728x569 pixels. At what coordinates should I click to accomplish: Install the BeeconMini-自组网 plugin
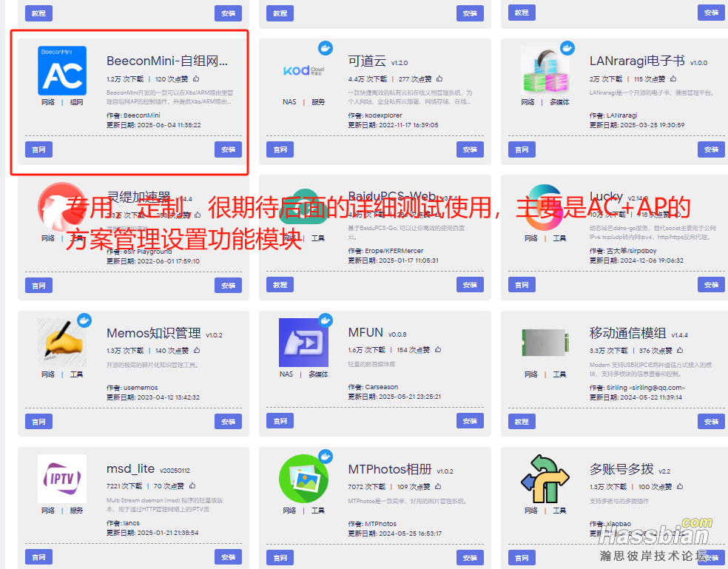coord(228,149)
